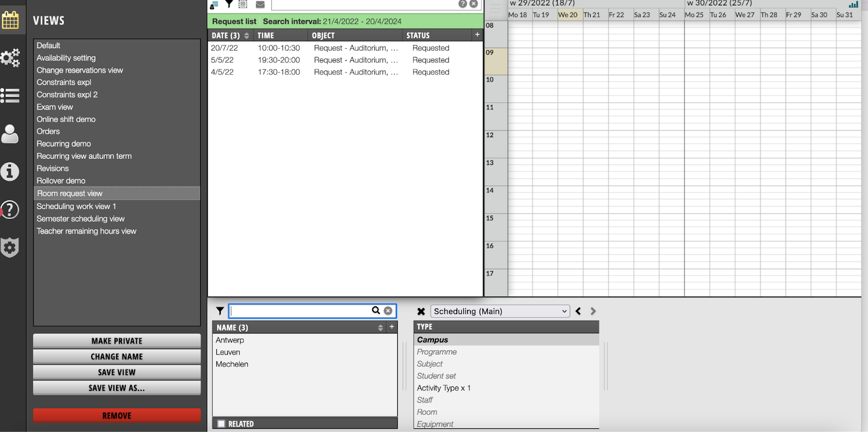Click the red Remove button

coord(117,416)
